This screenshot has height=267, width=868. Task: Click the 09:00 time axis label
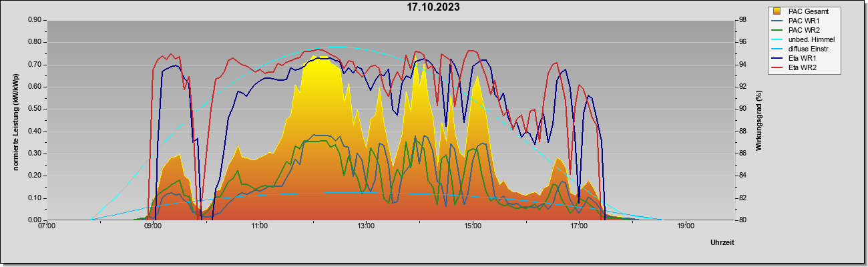click(153, 226)
